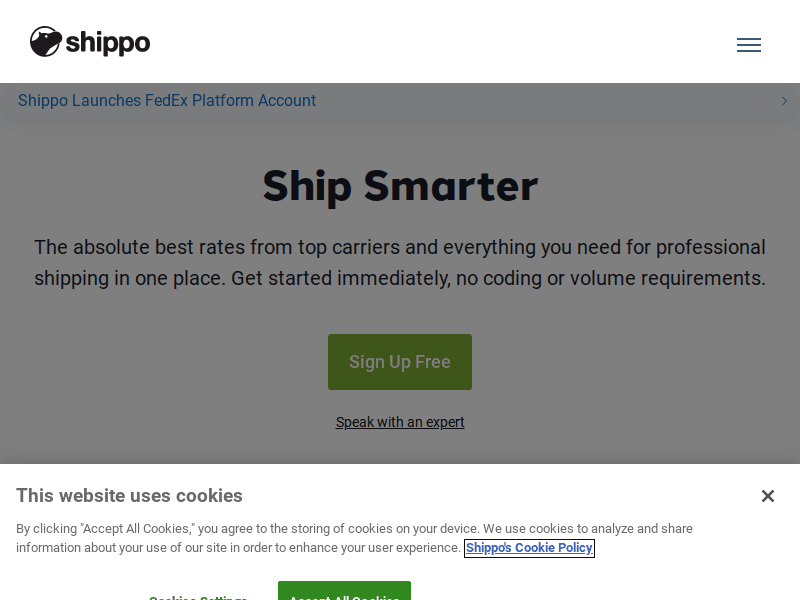Select the Ship Smarter headline
Screen dimensions: 800x600
click(400, 186)
